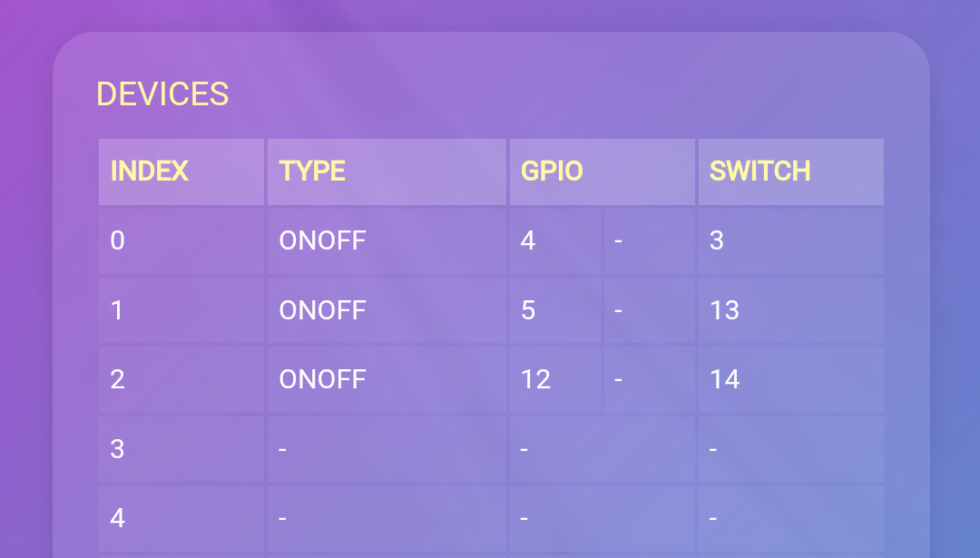This screenshot has width=980, height=558.
Task: Click switch value 13 cell
Action: [725, 310]
